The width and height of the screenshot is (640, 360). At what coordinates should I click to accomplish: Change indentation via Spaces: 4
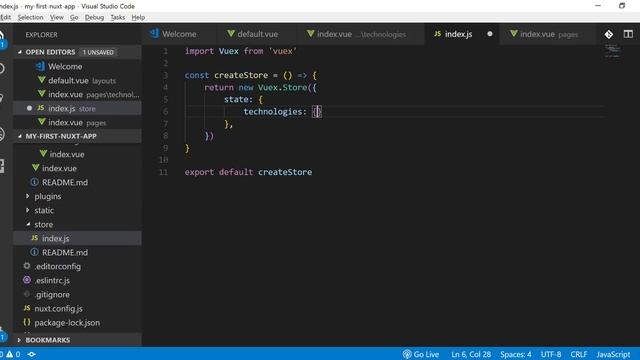(516, 354)
